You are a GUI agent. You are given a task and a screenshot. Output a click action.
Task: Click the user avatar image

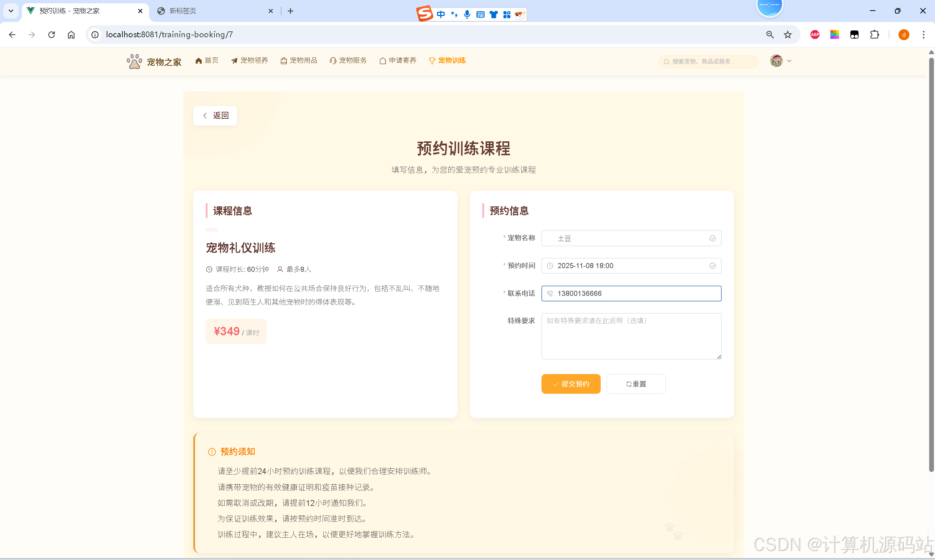pos(776,61)
